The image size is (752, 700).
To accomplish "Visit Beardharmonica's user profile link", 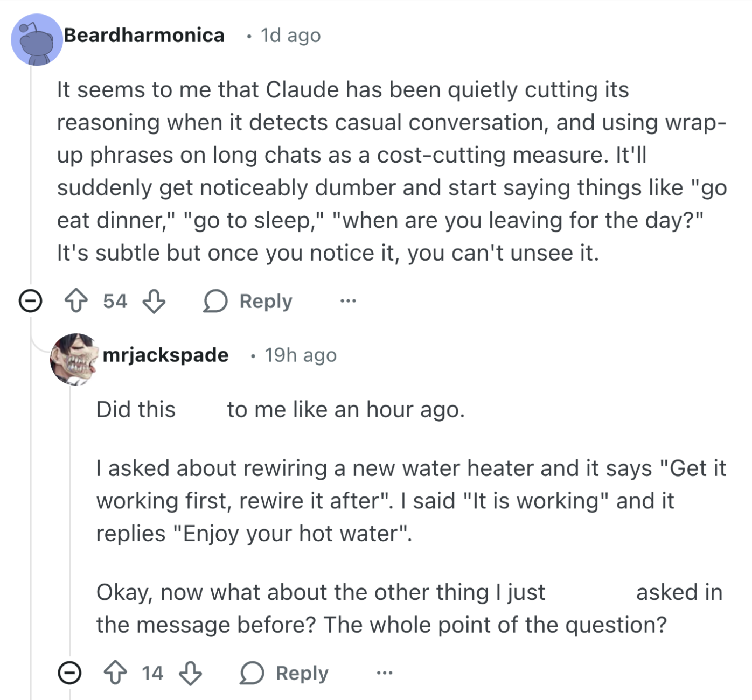I will 144,36.
